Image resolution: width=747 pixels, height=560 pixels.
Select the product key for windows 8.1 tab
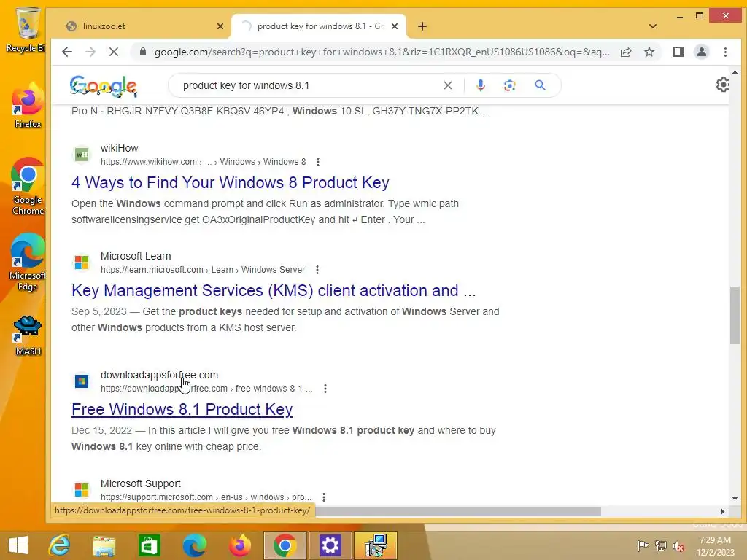pyautogui.click(x=318, y=26)
